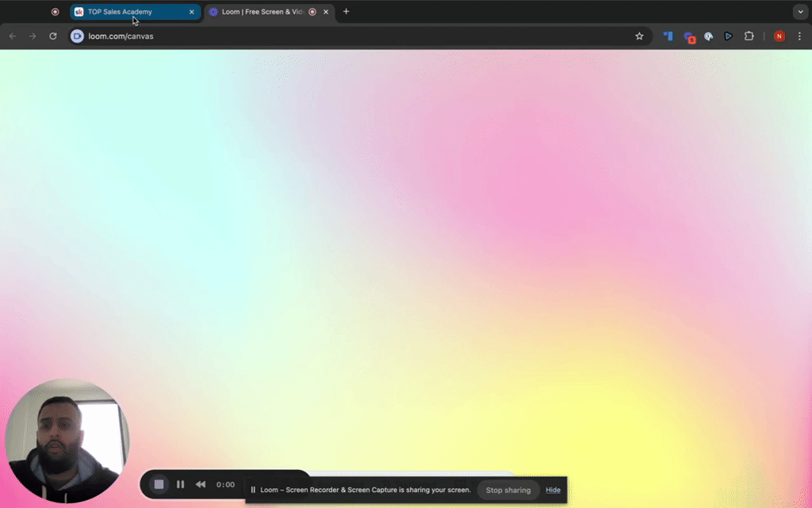Open a new browser tab
812x508 pixels.
(x=346, y=11)
